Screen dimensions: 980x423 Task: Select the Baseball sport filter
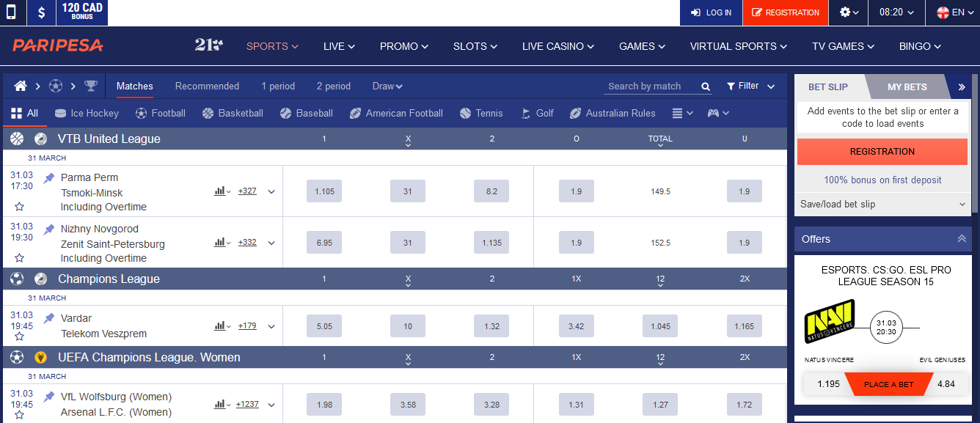pos(307,113)
